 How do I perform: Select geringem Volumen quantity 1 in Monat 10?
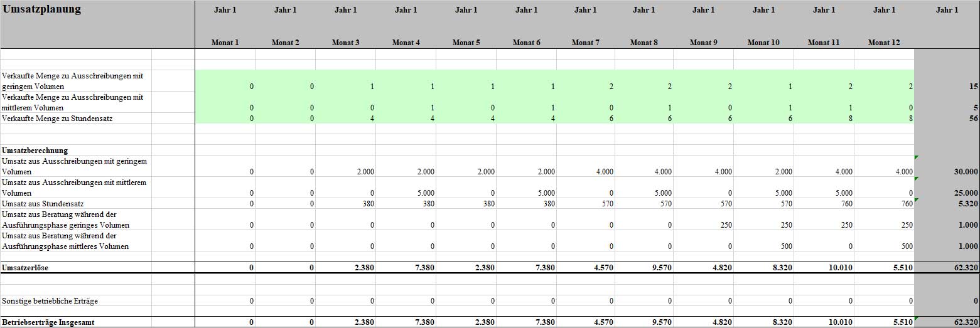790,87
